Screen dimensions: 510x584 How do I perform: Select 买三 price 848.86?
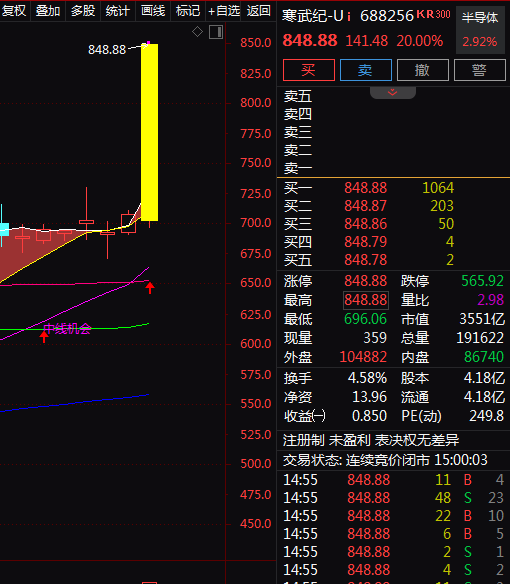pyautogui.click(x=365, y=224)
